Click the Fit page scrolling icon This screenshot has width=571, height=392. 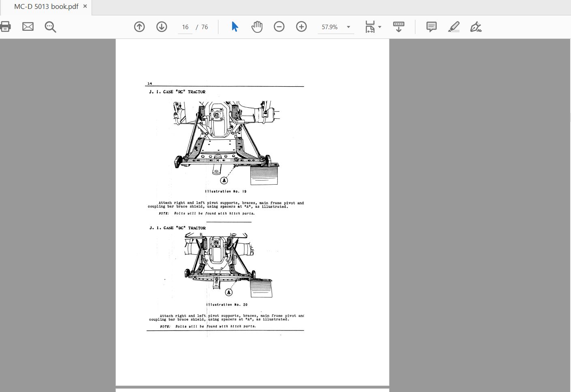(370, 27)
